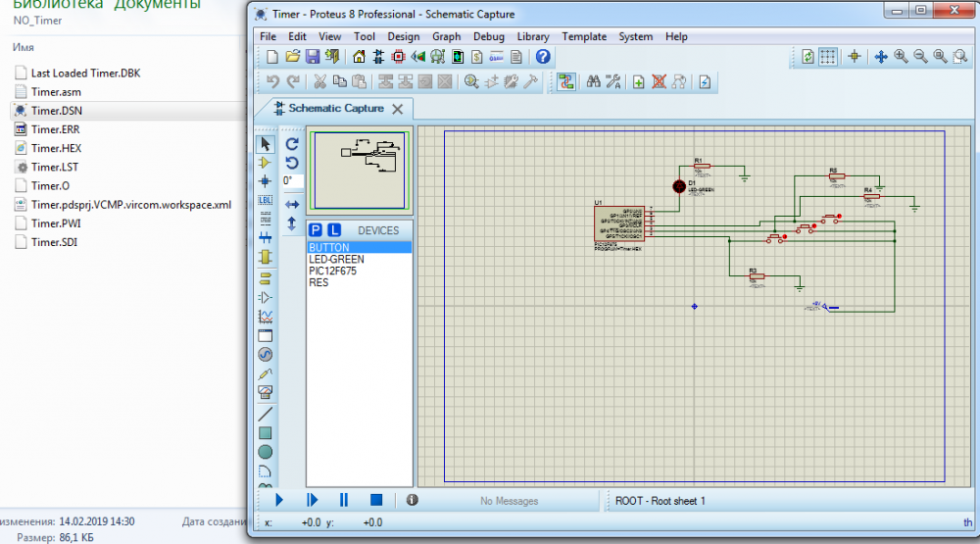Image resolution: width=980 pixels, height=544 pixels.
Task: Select Generator Mode sine-wave tool
Action: [x=265, y=355]
